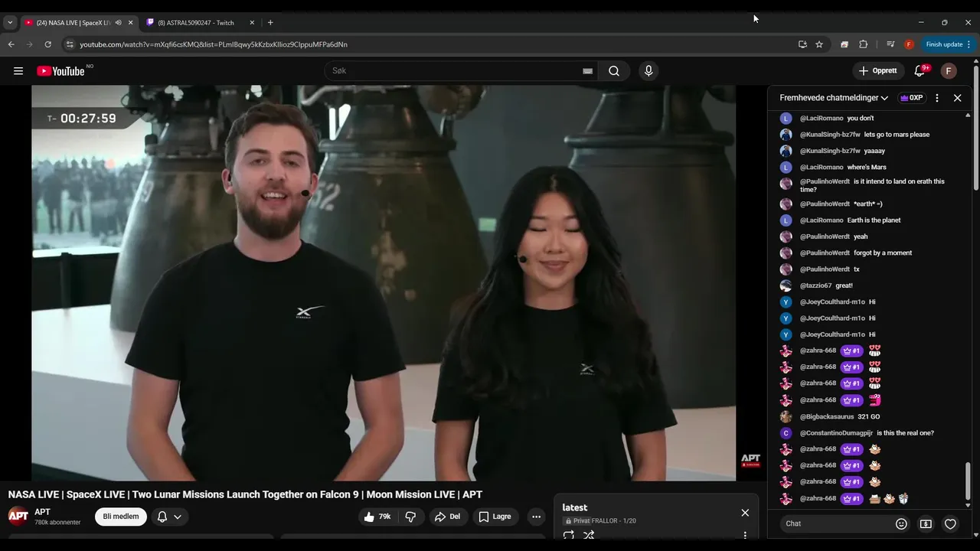980x551 pixels.
Task: Open the chat options three-dot menu
Action: coord(937,98)
